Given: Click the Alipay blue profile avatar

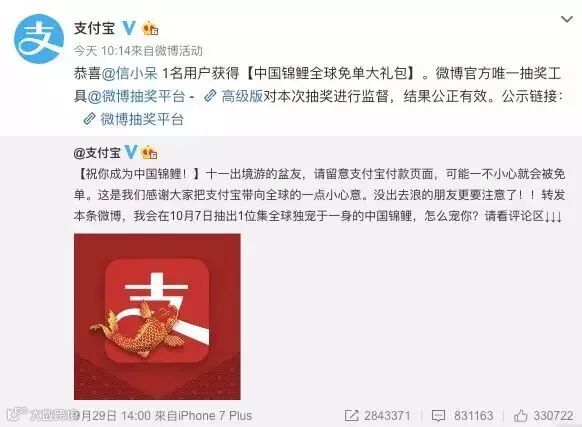Looking at the screenshot, I should pos(39,39).
